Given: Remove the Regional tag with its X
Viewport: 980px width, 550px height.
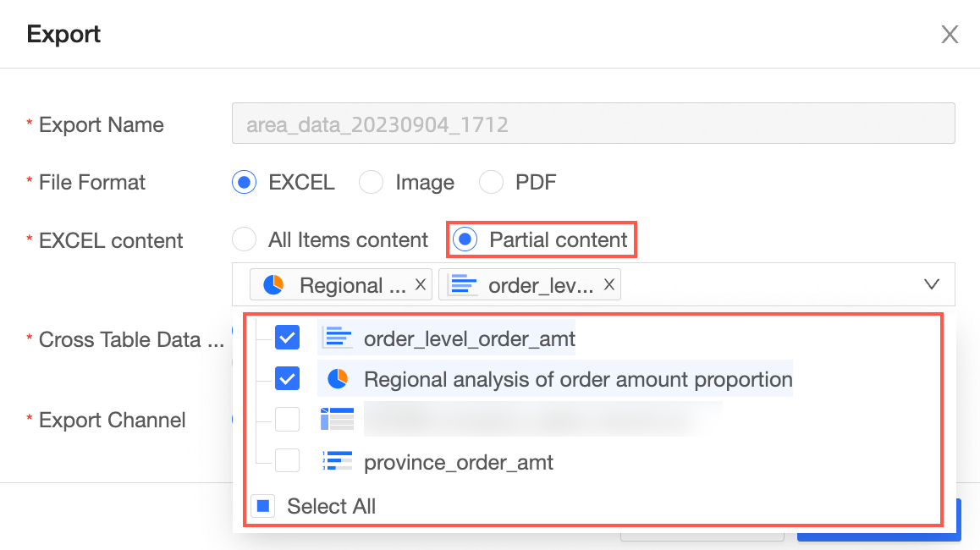Looking at the screenshot, I should [421, 284].
